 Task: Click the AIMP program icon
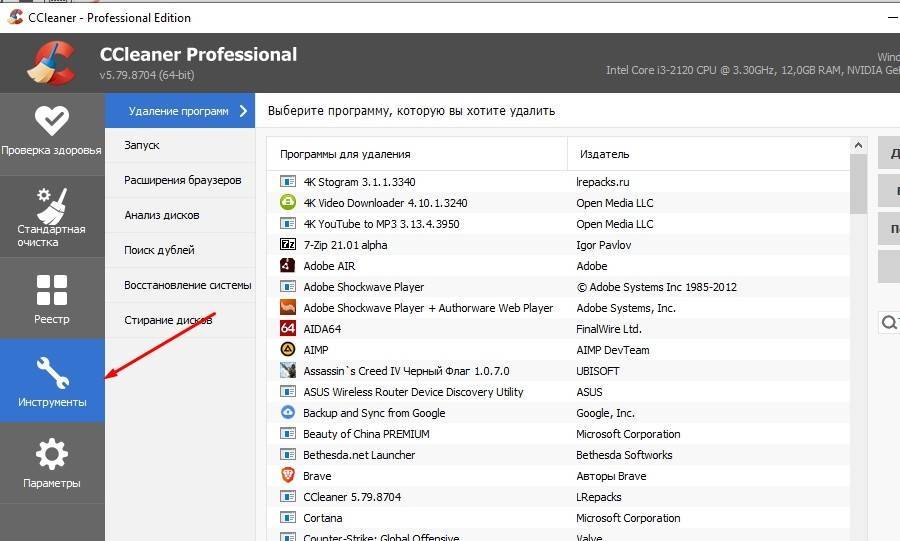point(288,350)
